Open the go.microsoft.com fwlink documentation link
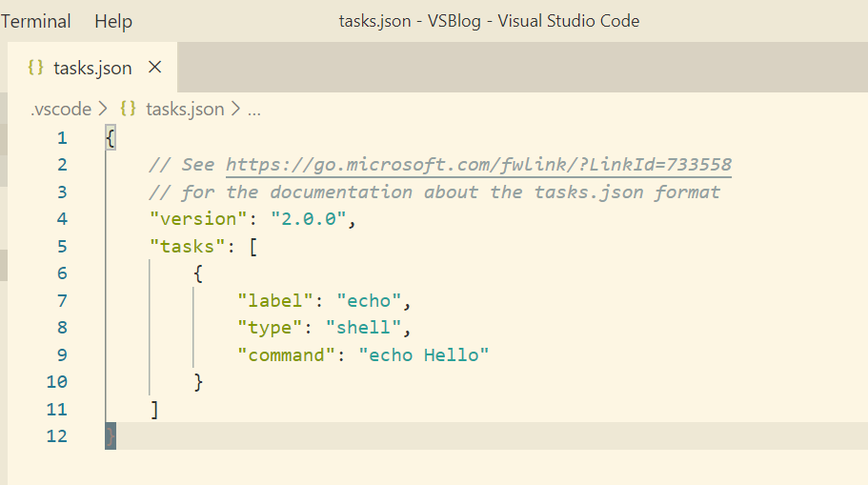Image resolution: width=868 pixels, height=485 pixels. click(x=478, y=165)
